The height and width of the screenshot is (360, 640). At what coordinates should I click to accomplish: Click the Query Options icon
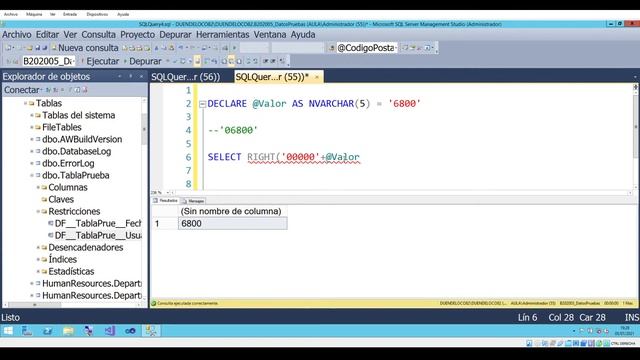point(190,61)
